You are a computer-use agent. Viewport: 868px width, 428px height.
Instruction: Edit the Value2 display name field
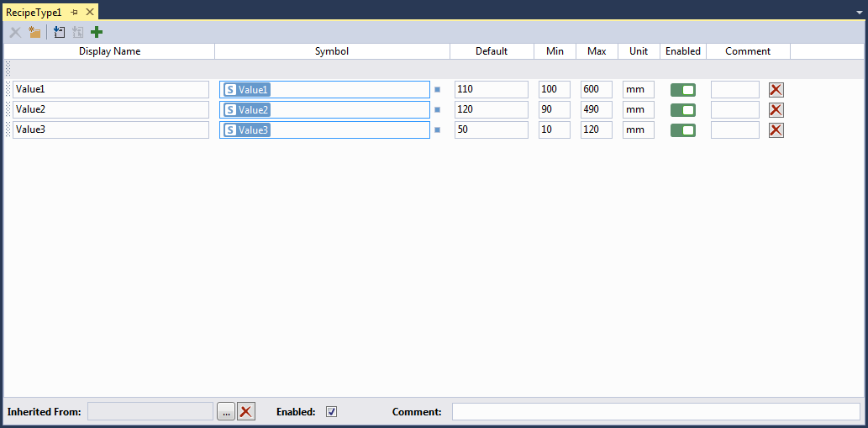tap(111, 109)
